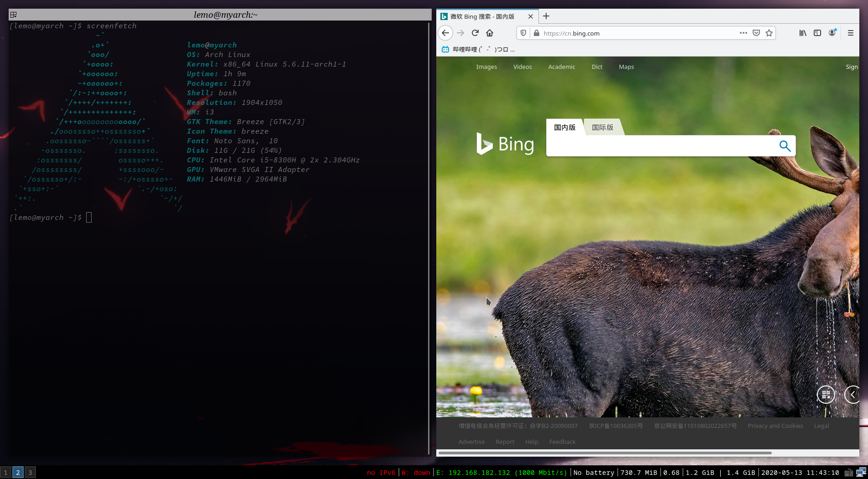Switch to 国内版 search tab
The width and height of the screenshot is (868, 479).
click(565, 127)
